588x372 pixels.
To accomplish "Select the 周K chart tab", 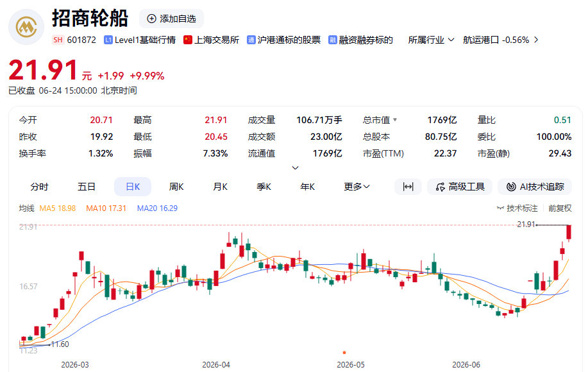I will click(x=176, y=187).
